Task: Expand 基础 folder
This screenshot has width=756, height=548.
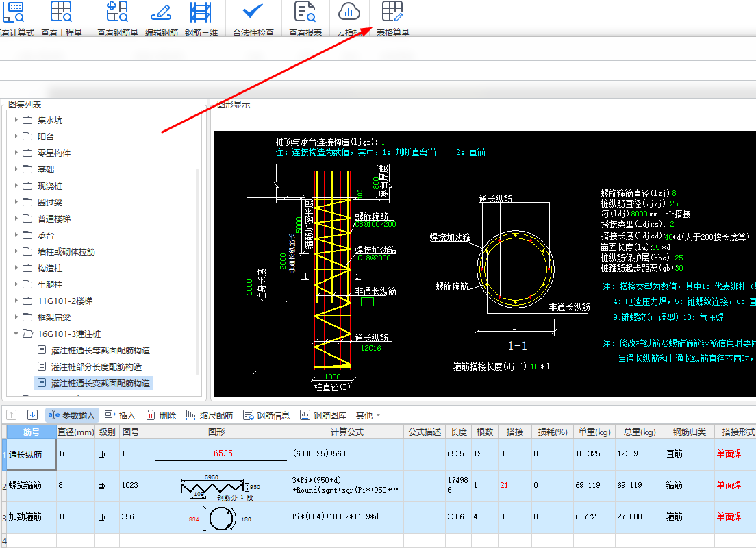Action: (16, 169)
